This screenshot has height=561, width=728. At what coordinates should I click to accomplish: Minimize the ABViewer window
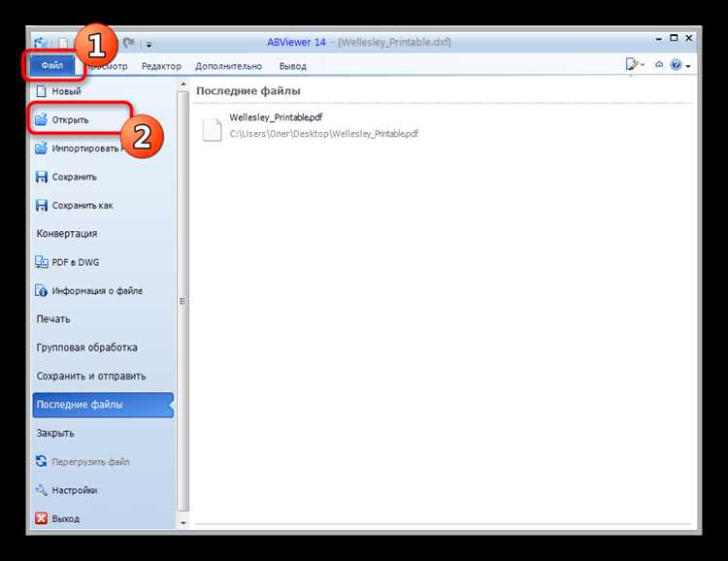coord(659,40)
